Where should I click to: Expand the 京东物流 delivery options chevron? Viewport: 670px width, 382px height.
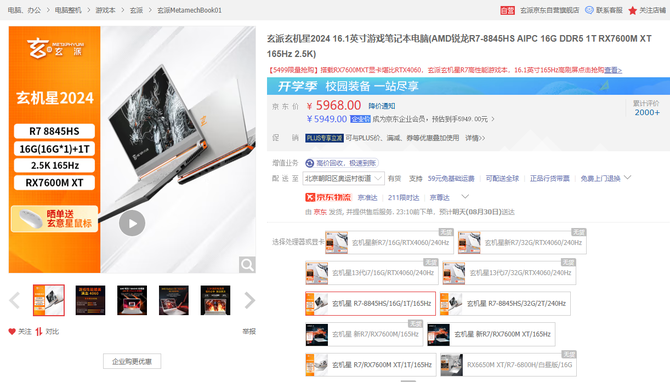click(x=465, y=197)
